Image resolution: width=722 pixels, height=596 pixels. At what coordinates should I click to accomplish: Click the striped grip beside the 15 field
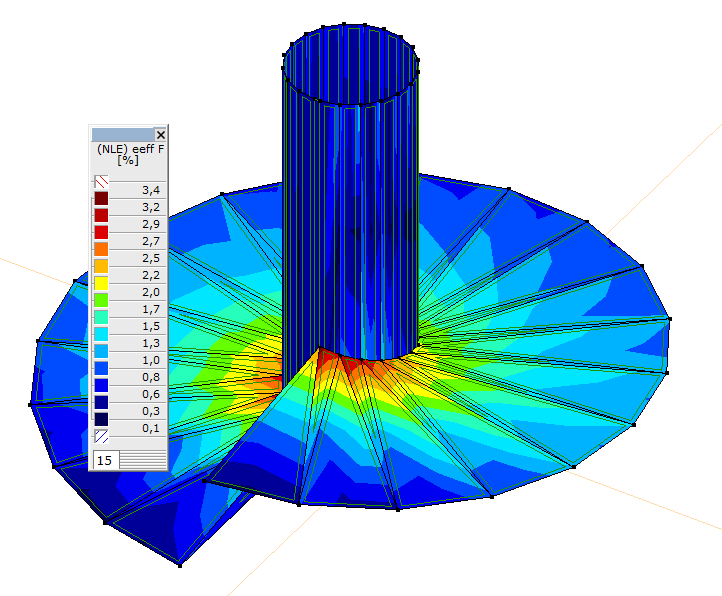click(x=143, y=460)
